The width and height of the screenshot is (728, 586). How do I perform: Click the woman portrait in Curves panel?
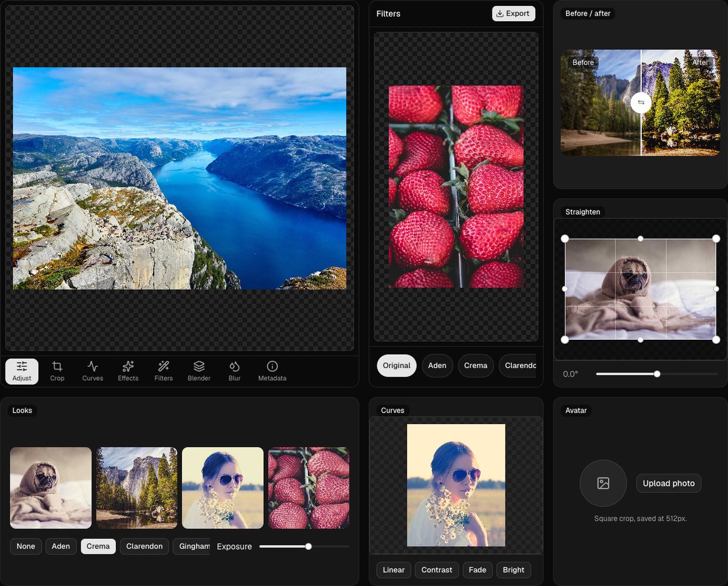tap(456, 485)
